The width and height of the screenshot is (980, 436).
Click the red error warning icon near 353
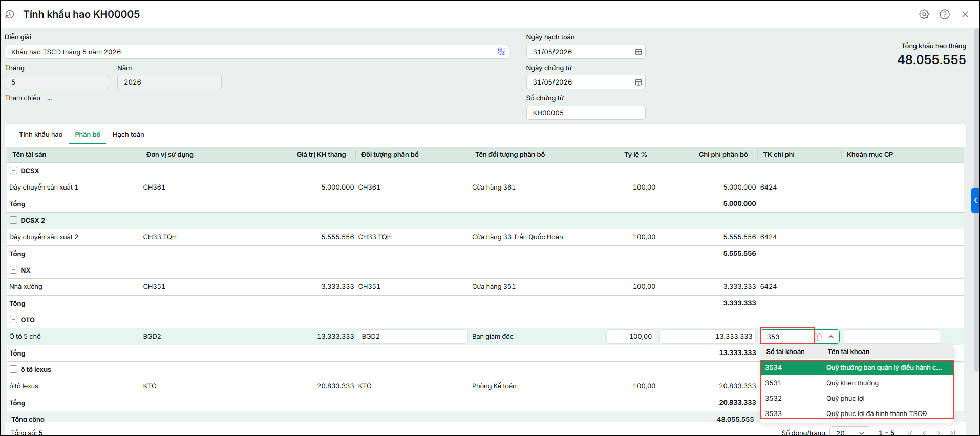818,337
